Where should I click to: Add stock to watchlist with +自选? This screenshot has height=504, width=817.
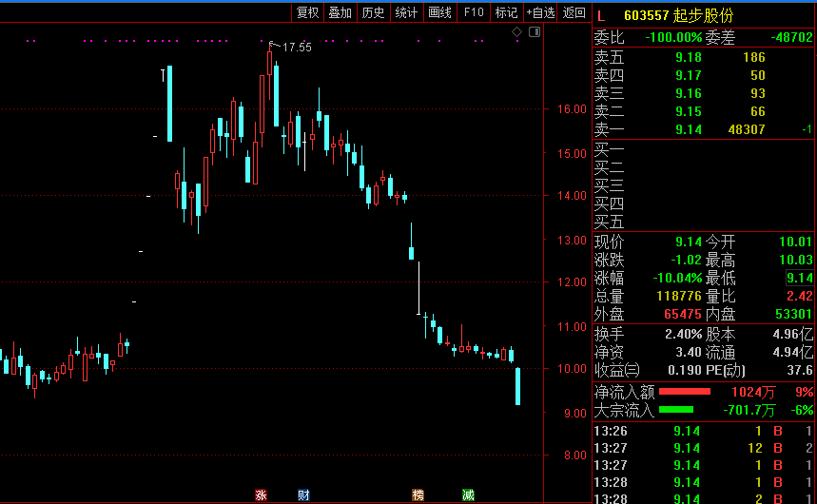click(539, 12)
